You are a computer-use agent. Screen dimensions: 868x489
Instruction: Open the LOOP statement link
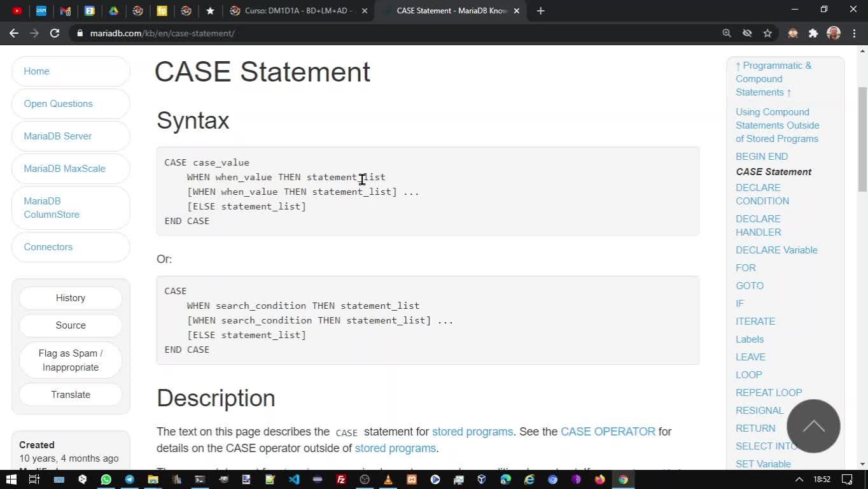point(749,375)
